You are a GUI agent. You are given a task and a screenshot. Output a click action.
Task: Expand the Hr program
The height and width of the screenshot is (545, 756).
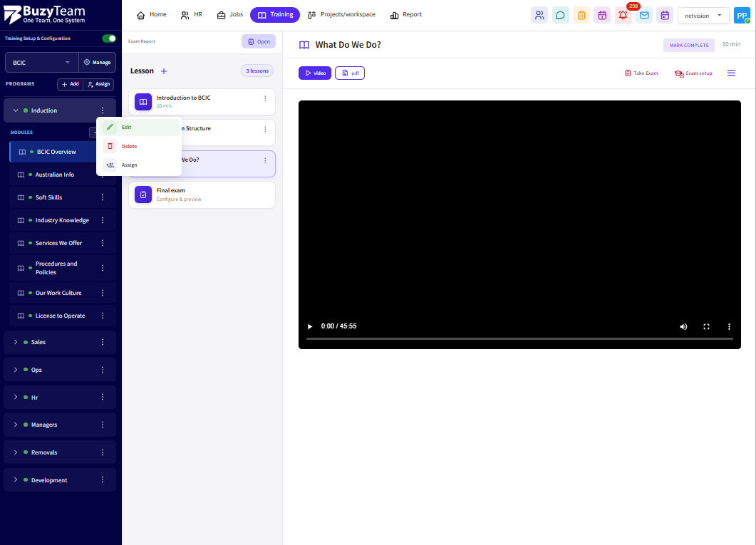pos(16,397)
